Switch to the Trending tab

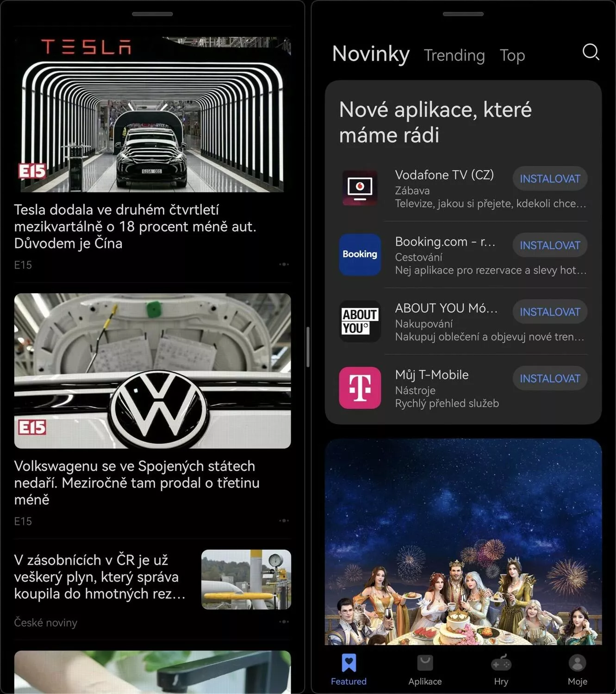point(454,55)
